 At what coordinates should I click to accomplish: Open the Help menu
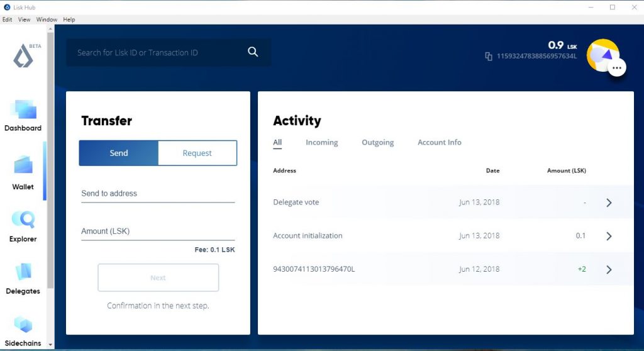click(x=69, y=19)
